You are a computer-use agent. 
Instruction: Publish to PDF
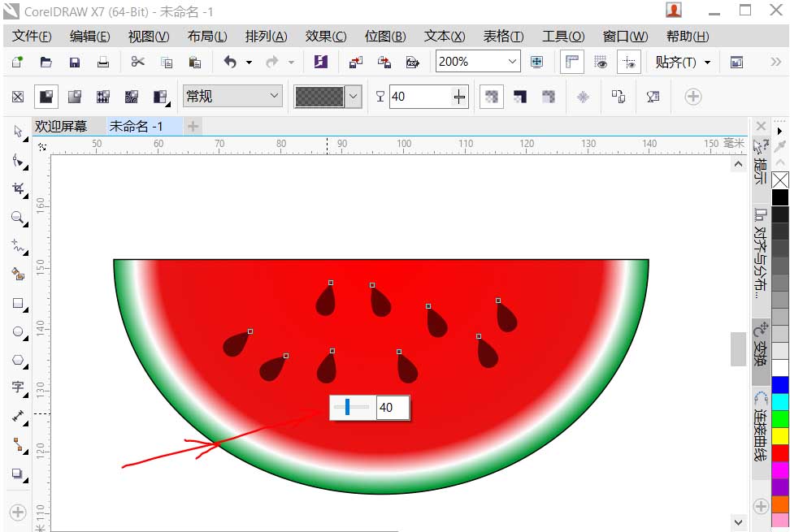pos(413,62)
